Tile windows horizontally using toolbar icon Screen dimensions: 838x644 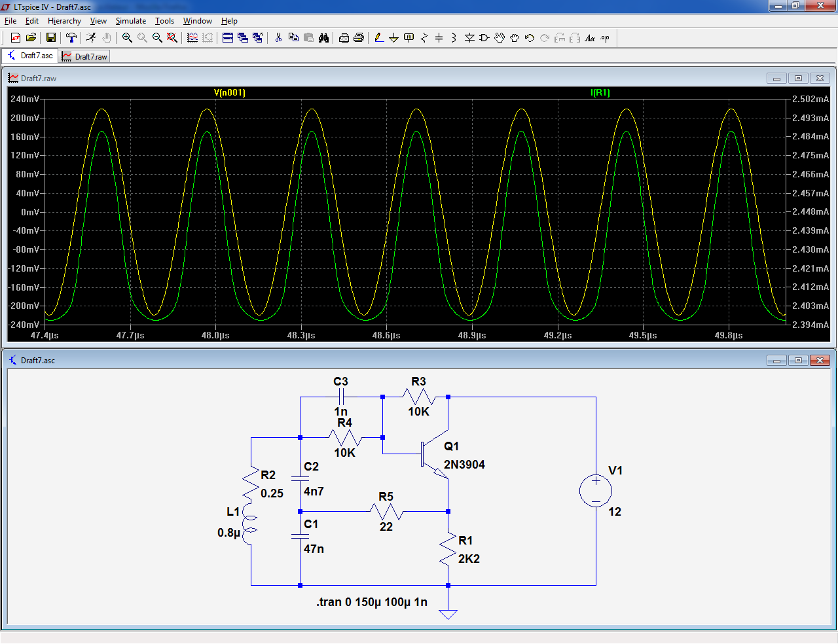click(228, 38)
